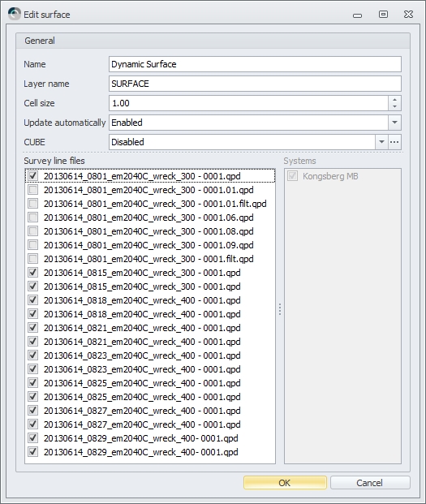
Task: Decrease Cell size with down arrow
Action: click(394, 106)
